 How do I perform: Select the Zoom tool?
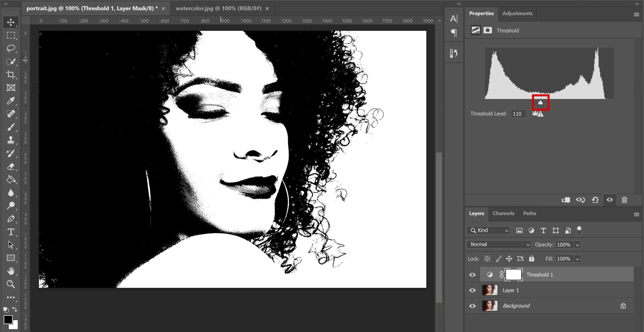pos(11,284)
